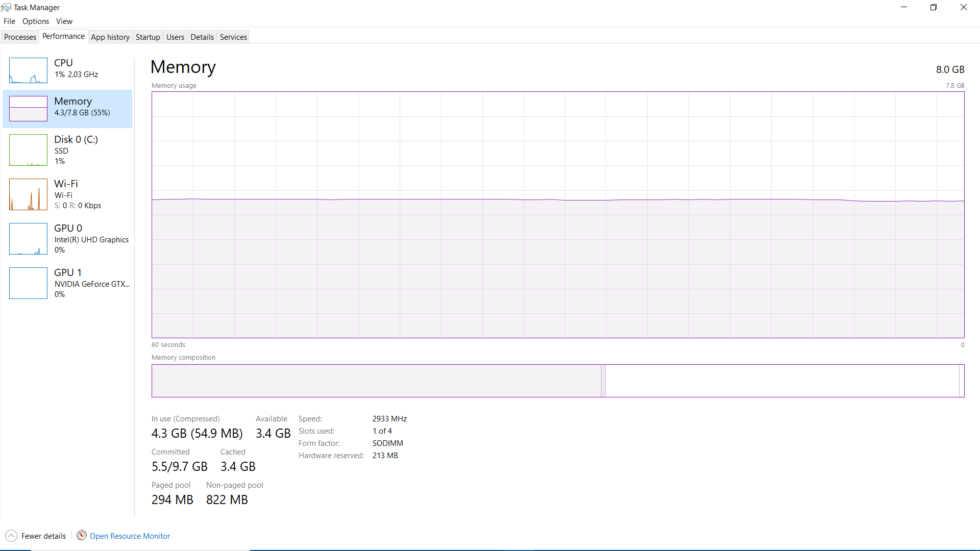Switch to the App history tab

click(x=110, y=37)
